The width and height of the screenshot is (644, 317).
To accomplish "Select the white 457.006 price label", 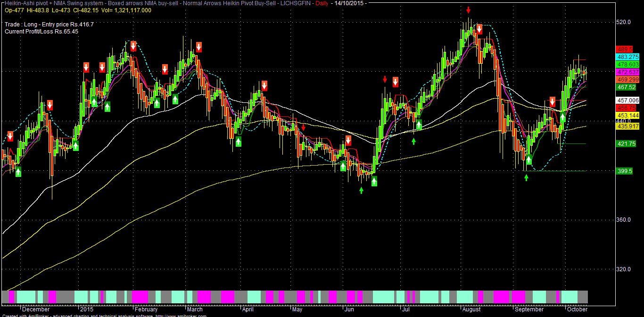I will [628, 100].
